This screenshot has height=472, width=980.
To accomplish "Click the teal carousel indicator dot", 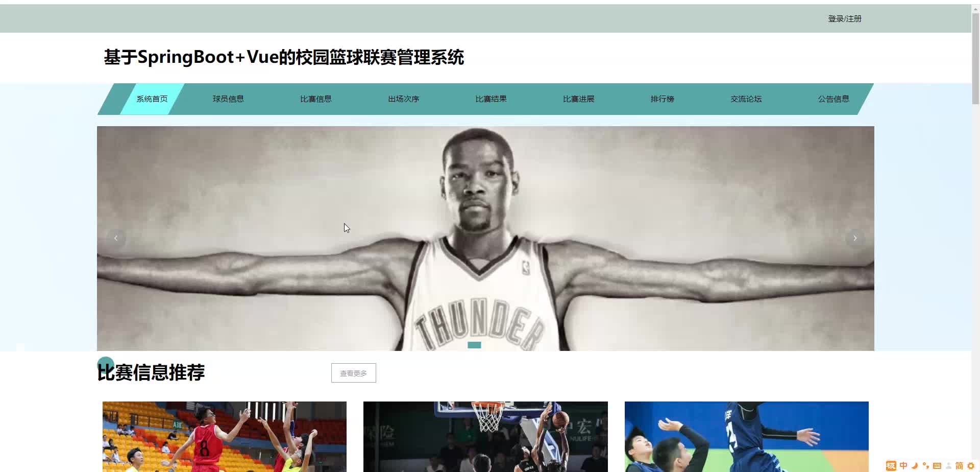I will pyautogui.click(x=475, y=345).
